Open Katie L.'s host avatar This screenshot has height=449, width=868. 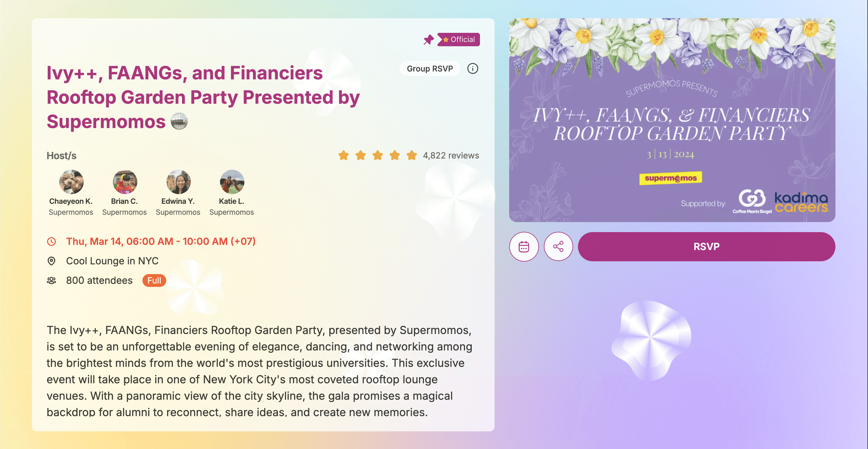(232, 182)
